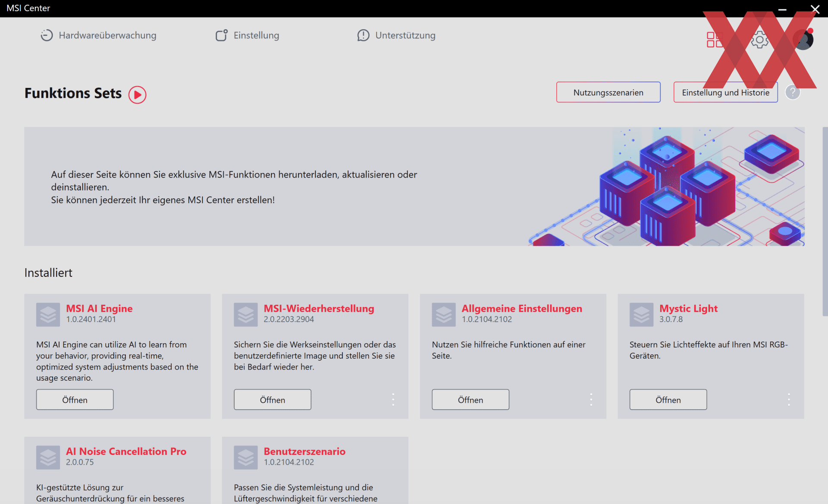Open the feature grid icon

(x=714, y=40)
